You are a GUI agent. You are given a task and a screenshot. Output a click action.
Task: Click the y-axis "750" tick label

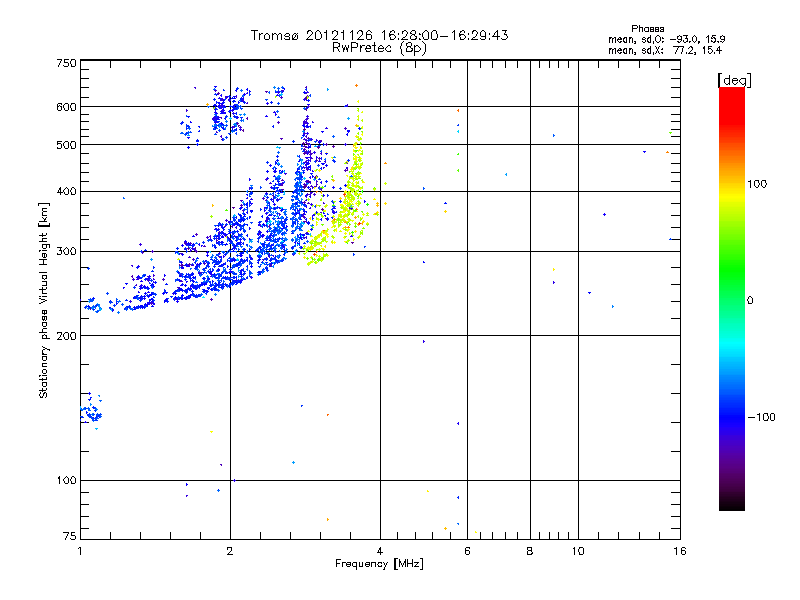pyautogui.click(x=66, y=63)
